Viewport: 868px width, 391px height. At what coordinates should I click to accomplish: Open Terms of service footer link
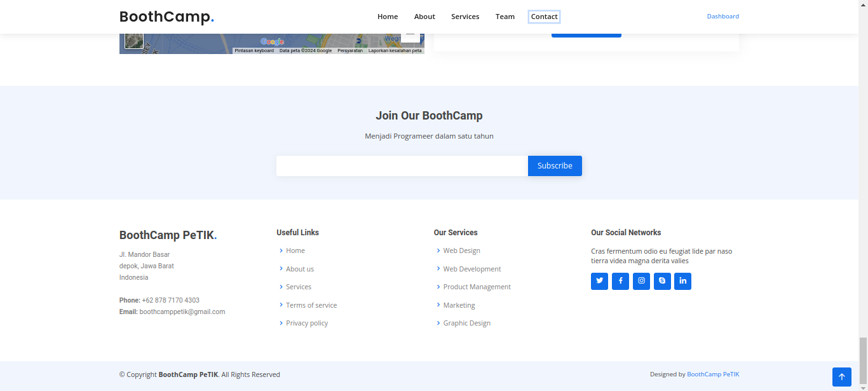click(311, 305)
